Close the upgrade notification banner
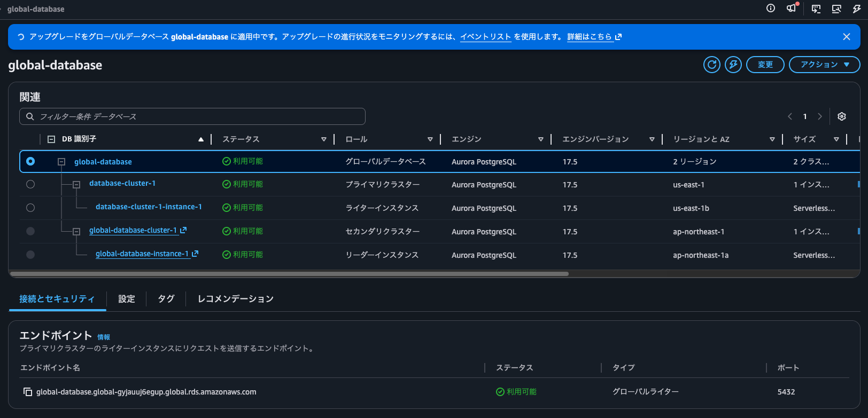 pos(847,37)
